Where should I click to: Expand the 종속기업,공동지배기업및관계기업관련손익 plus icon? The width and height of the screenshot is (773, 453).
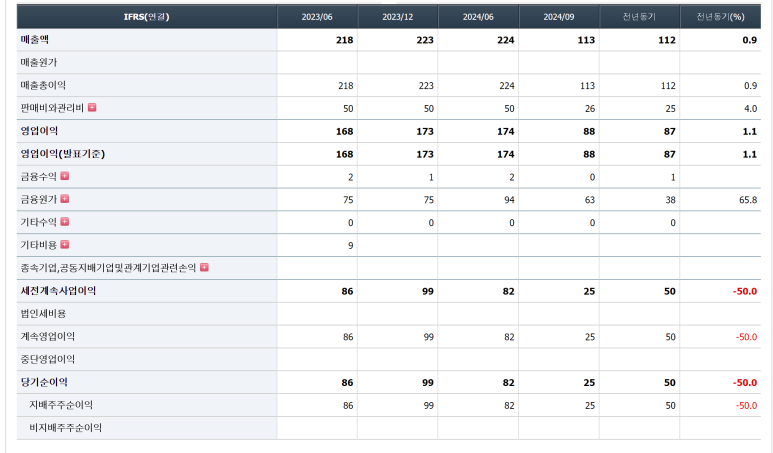pyautogui.click(x=204, y=267)
